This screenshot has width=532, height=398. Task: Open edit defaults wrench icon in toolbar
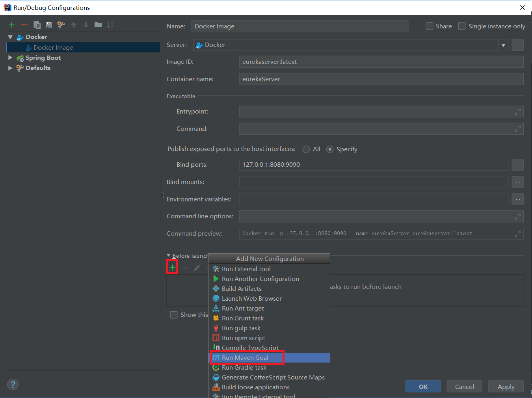[61, 25]
